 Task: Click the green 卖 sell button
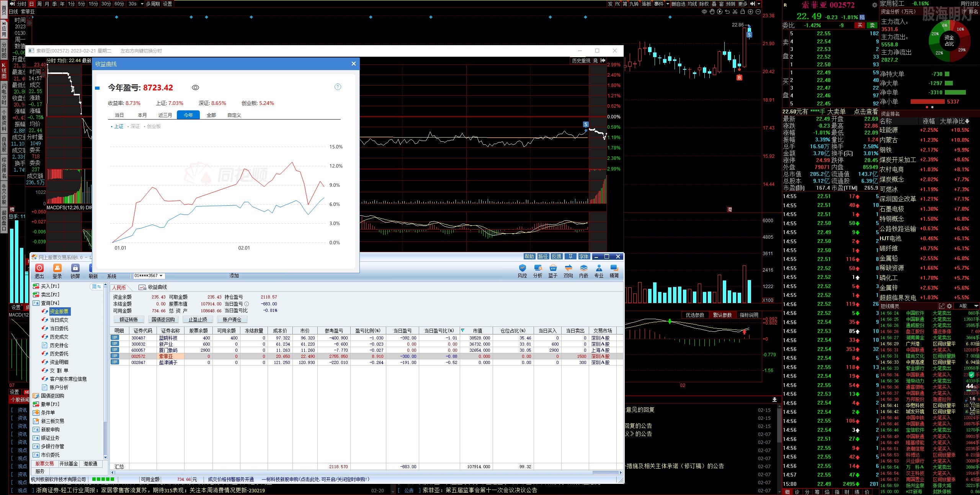pyautogui.click(x=872, y=25)
